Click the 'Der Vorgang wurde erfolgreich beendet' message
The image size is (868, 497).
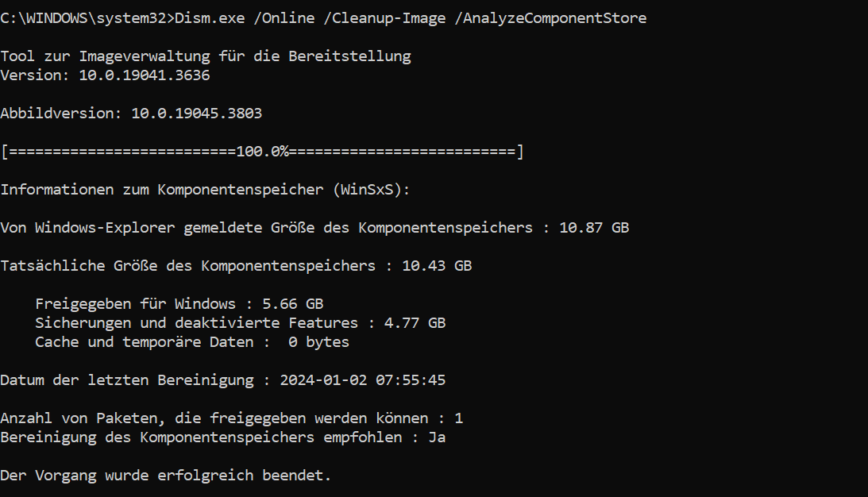point(165,476)
